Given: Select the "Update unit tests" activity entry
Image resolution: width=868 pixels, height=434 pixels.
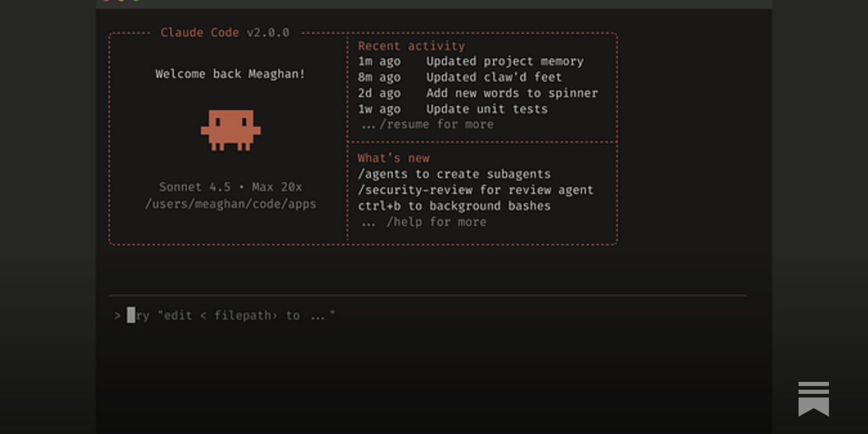Looking at the screenshot, I should point(487,109).
